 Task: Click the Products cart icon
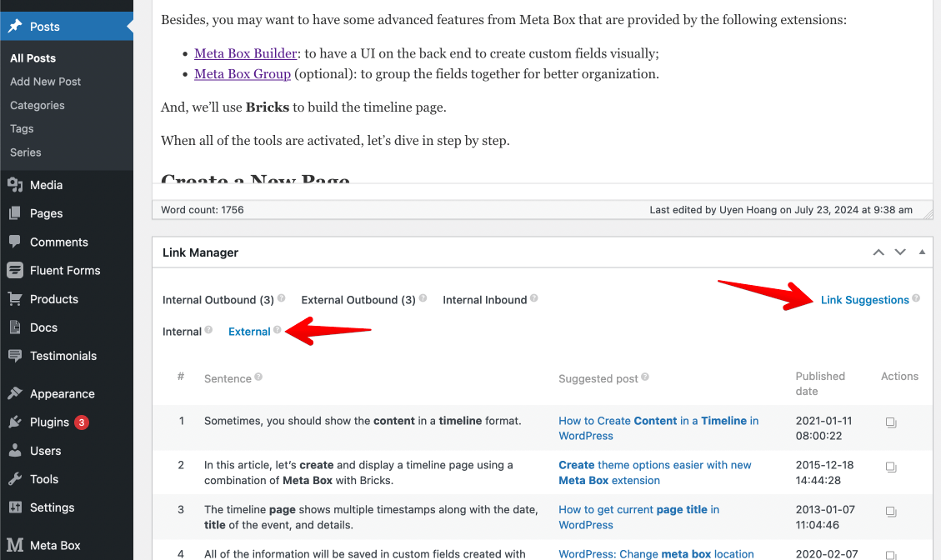(15, 298)
